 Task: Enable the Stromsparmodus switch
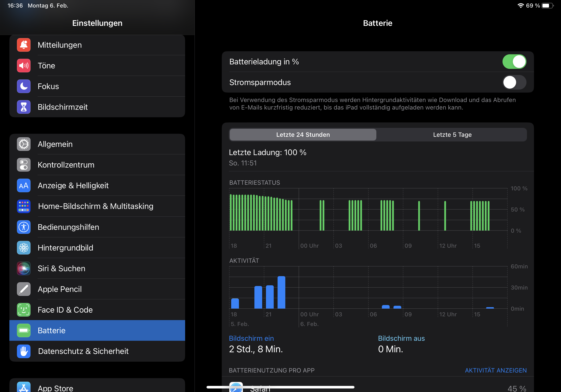(x=514, y=82)
